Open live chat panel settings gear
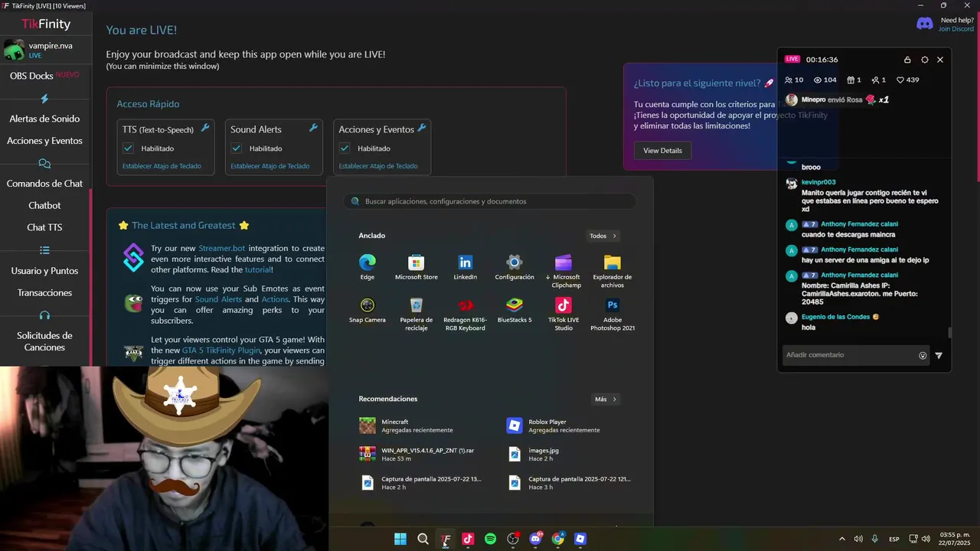 click(924, 60)
